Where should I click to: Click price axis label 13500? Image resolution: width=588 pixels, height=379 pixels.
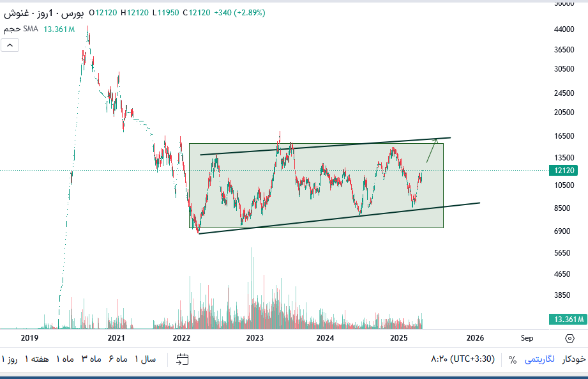coord(564,158)
